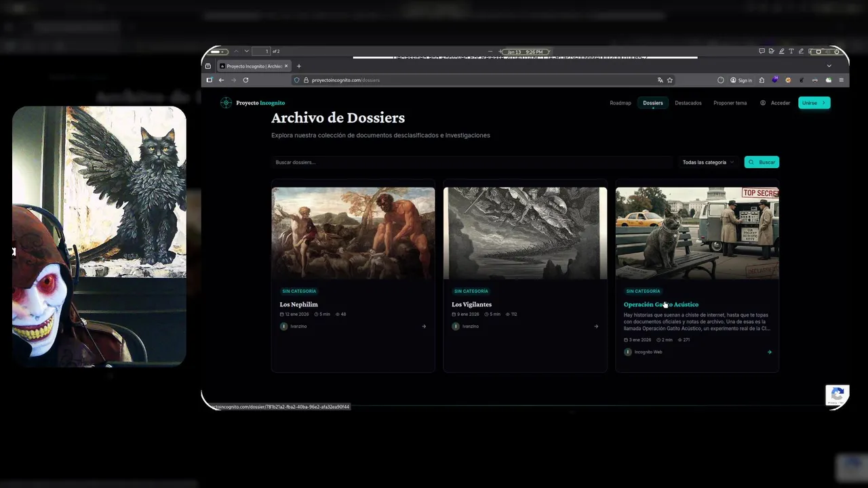Click arrow icon on Los Nephilim card
This screenshot has height=488, width=868.
[424, 326]
